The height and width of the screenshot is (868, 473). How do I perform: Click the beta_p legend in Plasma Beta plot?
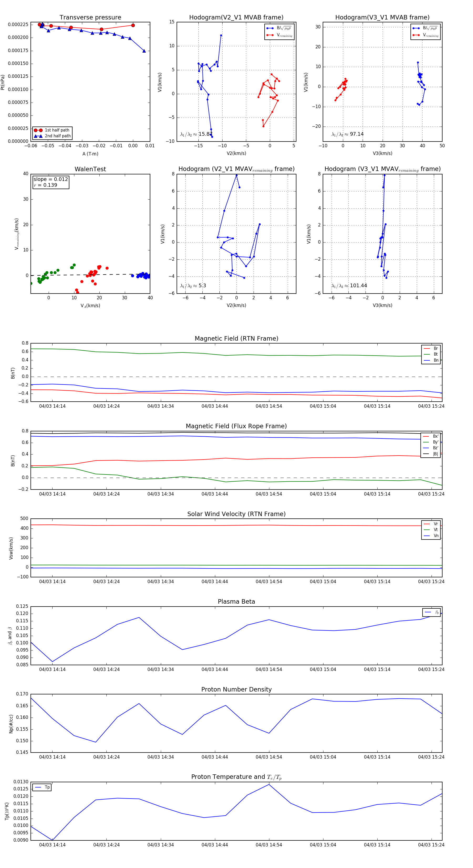[x=431, y=612]
